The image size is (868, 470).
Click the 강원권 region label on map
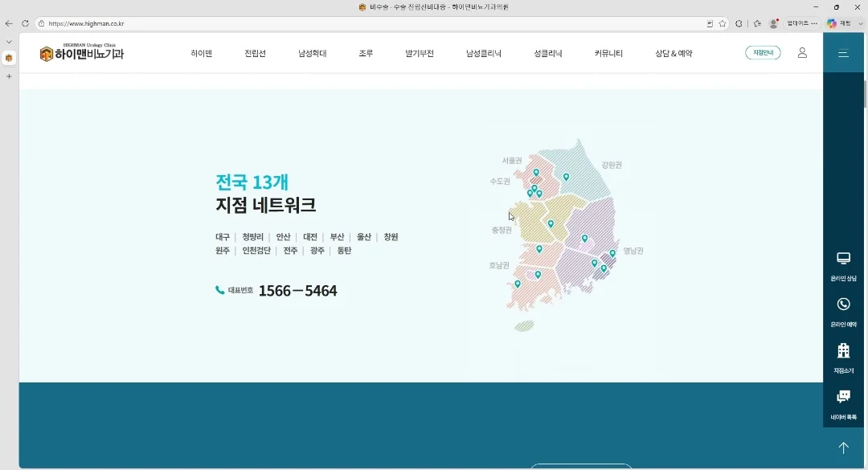pos(612,165)
